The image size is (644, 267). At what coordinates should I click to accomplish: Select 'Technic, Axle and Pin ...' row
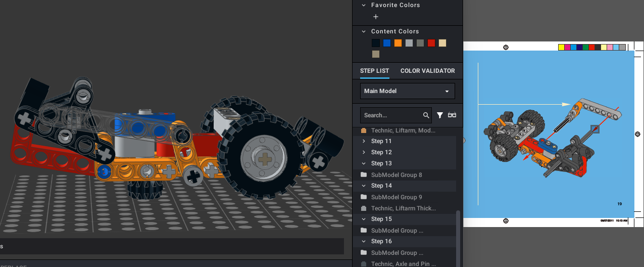pos(404,263)
